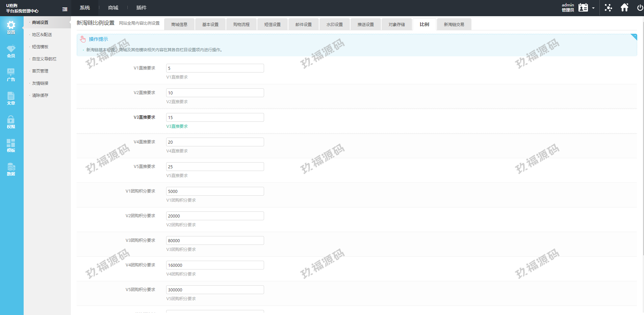Collapse the sidebar with menu toggle icon

pyautogui.click(x=65, y=9)
